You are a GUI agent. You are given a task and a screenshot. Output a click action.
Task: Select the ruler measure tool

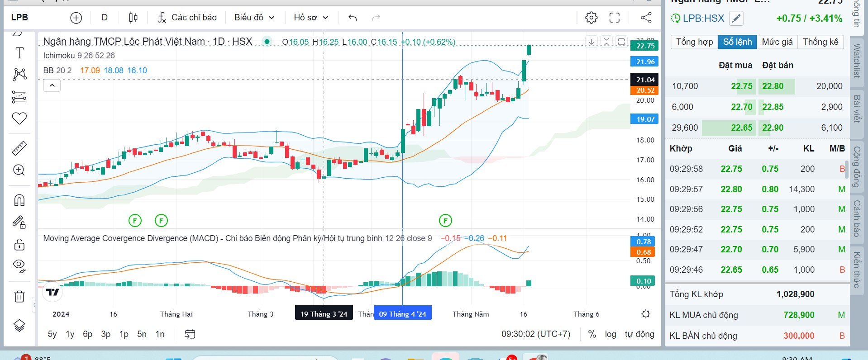pos(19,148)
